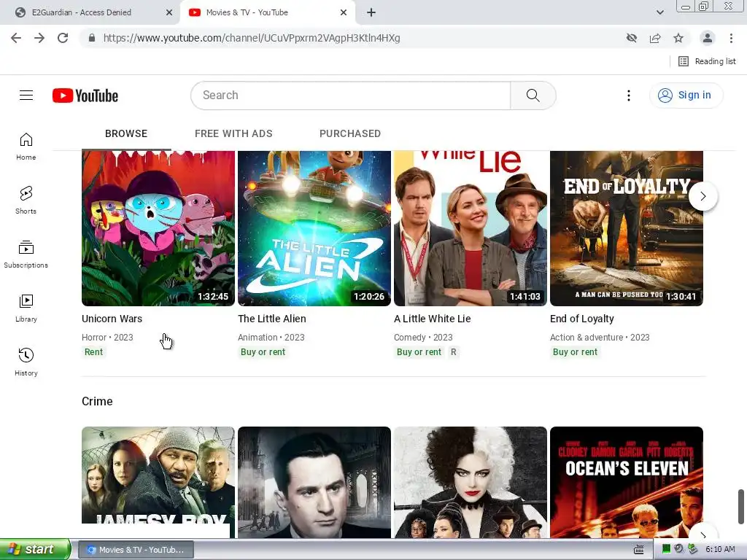Open the Chrome profile avatar
The height and width of the screenshot is (560, 747).
pyautogui.click(x=708, y=38)
